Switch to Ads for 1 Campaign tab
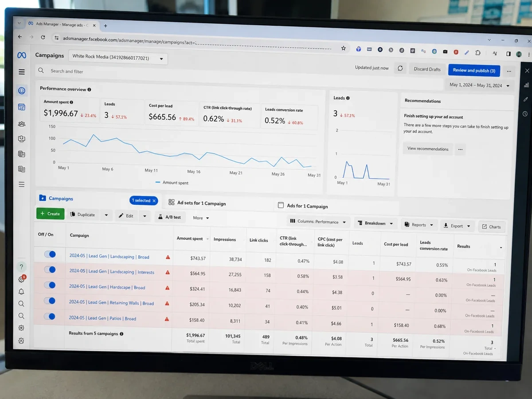This screenshot has width=532, height=399. (x=303, y=206)
